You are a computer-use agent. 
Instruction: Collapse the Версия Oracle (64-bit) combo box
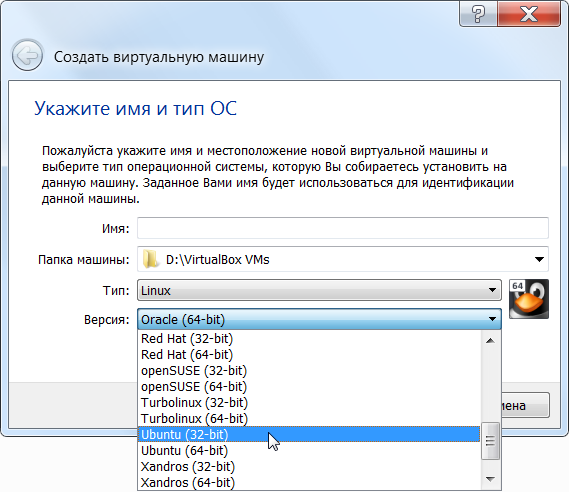click(x=319, y=319)
